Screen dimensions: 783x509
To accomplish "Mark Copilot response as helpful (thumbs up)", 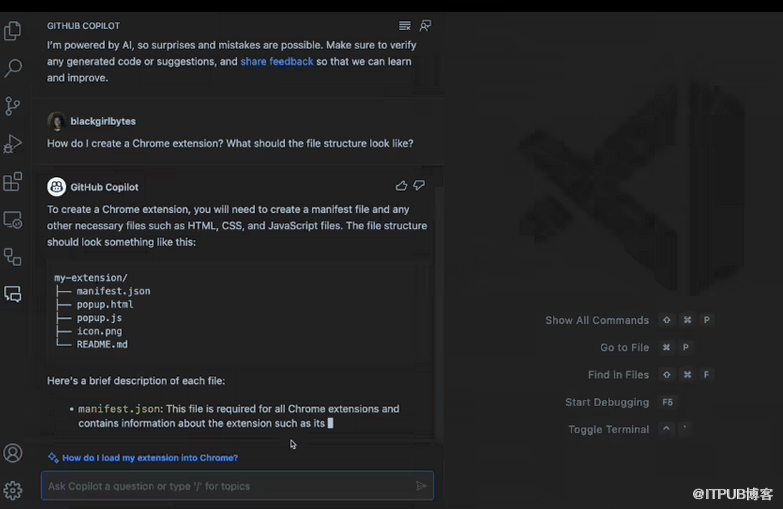I will (x=401, y=186).
